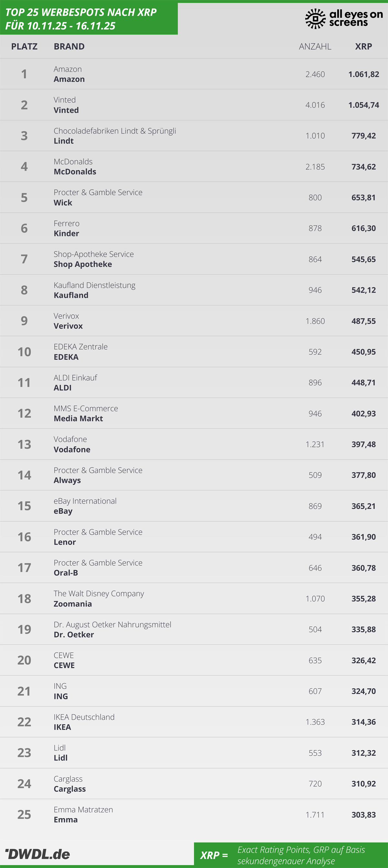The width and height of the screenshot is (388, 868).
Task: Click the all eyes on screens eye logo
Action: 315,19
